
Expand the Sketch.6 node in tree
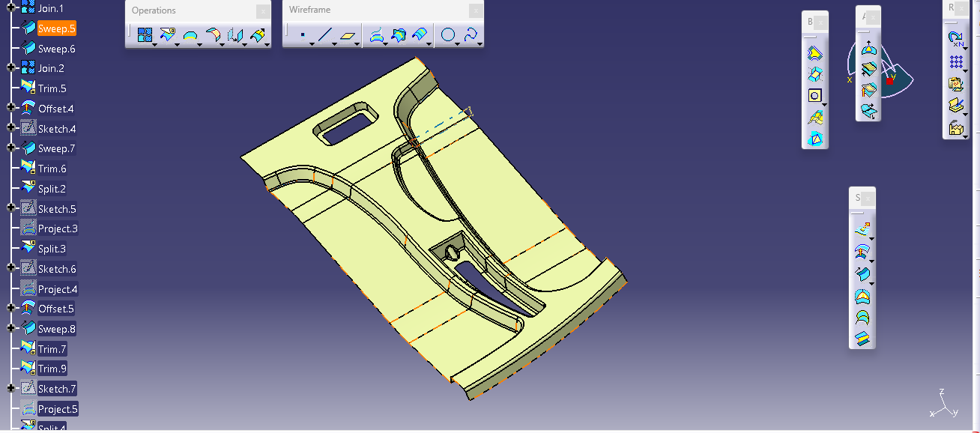pyautogui.click(x=10, y=268)
